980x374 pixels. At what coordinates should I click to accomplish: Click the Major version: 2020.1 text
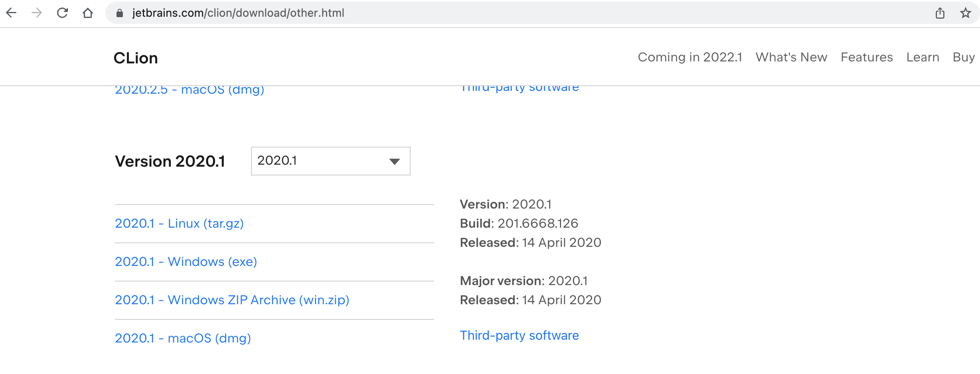(x=524, y=281)
